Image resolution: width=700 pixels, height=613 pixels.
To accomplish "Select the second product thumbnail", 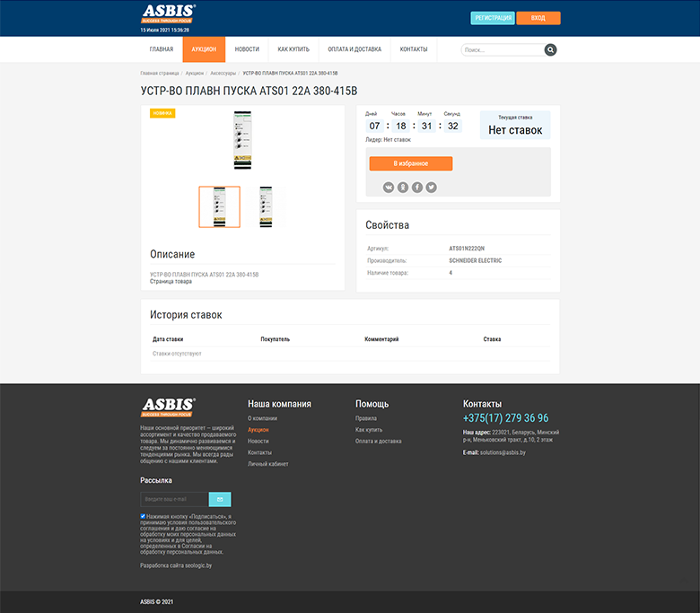I will (266, 206).
